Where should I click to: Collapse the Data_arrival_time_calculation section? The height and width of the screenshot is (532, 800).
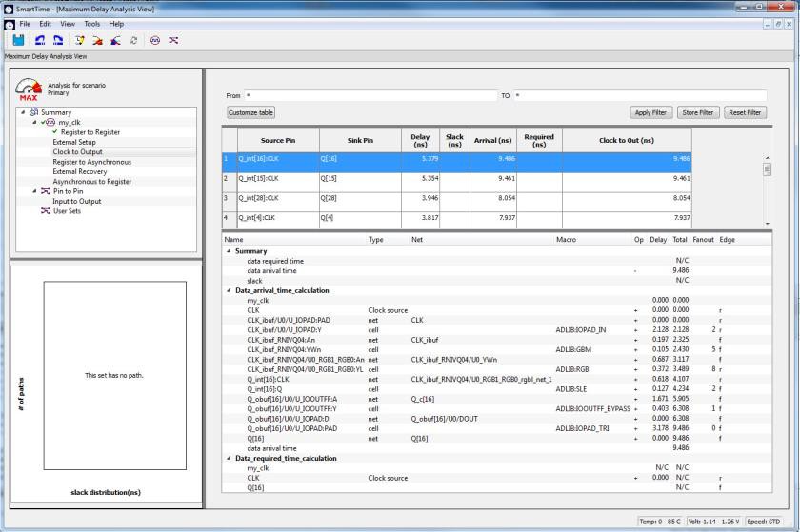point(229,290)
